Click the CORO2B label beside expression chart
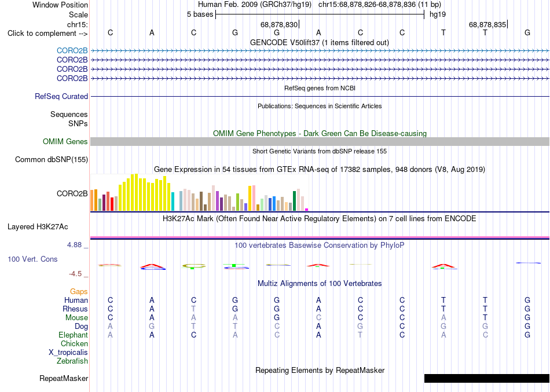The image size is (550, 392). 72,194
